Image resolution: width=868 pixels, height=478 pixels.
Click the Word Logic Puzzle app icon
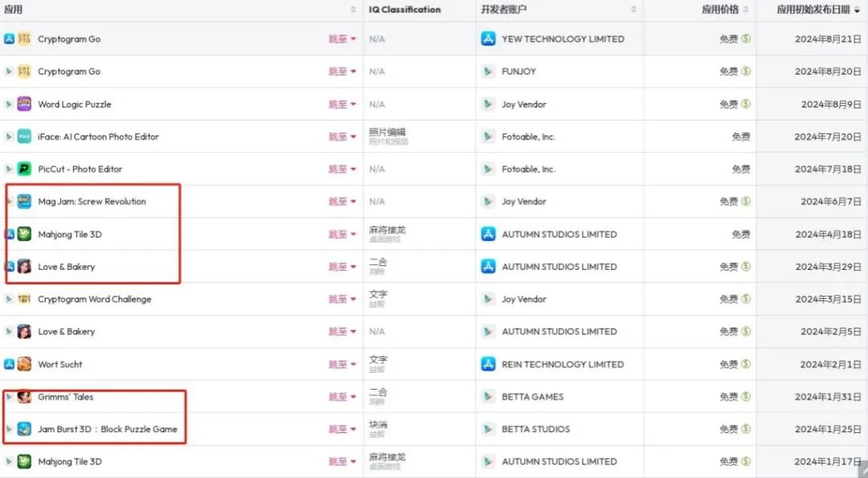[24, 104]
